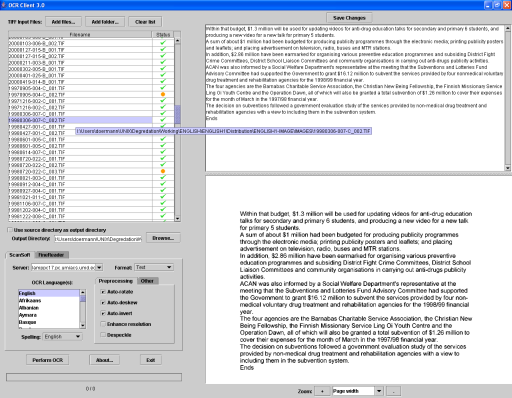Viewport: 512px width, 398px height.
Task: Open the Format dropdown showing Text
Action: click(x=169, y=267)
